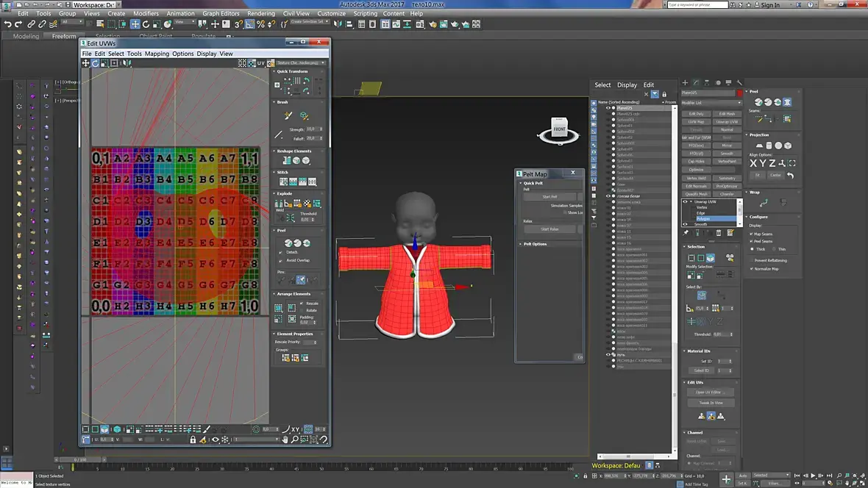Toggle Avoid Overlap checkbox in Peel section

point(281,260)
